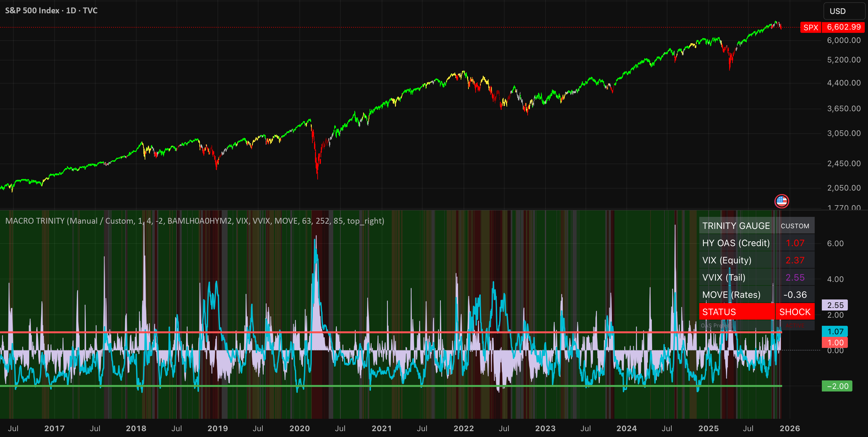
Task: Select the VVIX value 2.55 in table
Action: pyautogui.click(x=795, y=277)
